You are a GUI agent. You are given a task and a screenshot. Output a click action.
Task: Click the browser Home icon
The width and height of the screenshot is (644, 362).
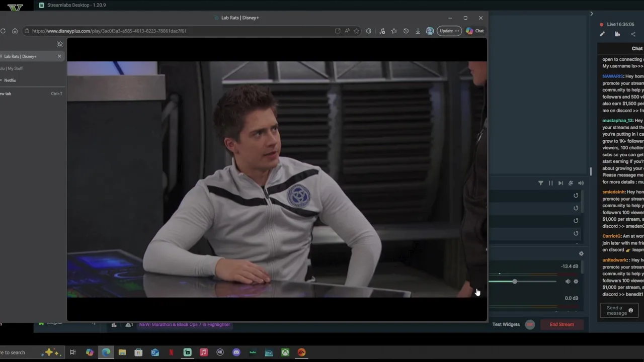point(15,31)
